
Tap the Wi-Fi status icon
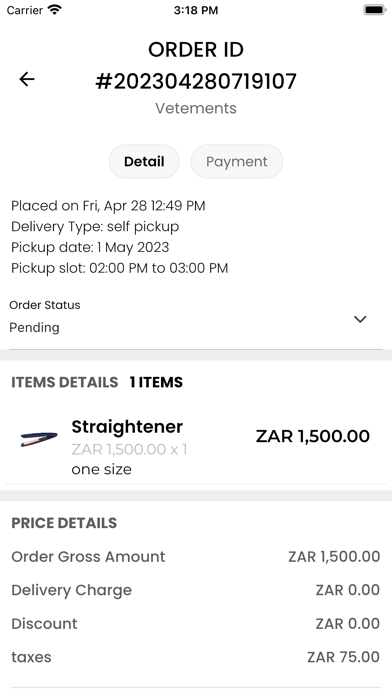[55, 10]
